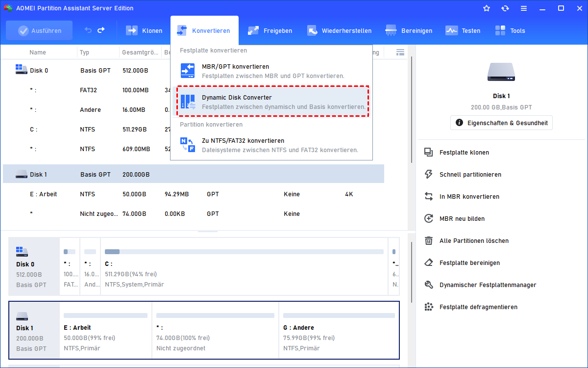Select Zu NTFS/FAT32 konvertieren menu entry
The image size is (588, 368).
[x=271, y=145]
